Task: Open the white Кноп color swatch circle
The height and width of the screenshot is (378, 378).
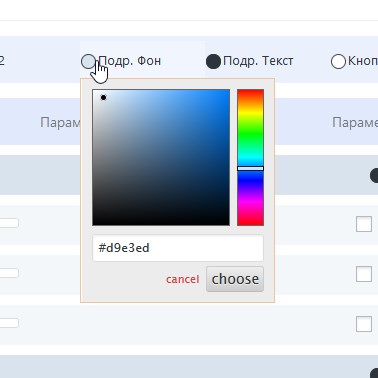Action: (338, 62)
